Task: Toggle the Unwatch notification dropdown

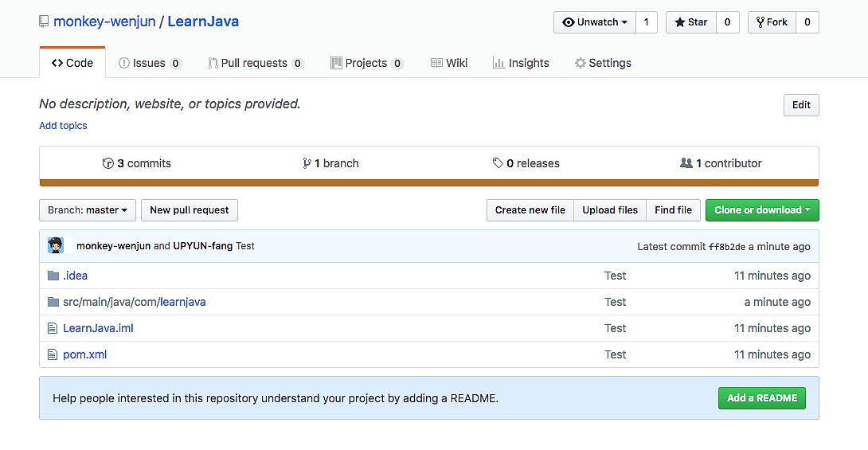Action: 595,22
